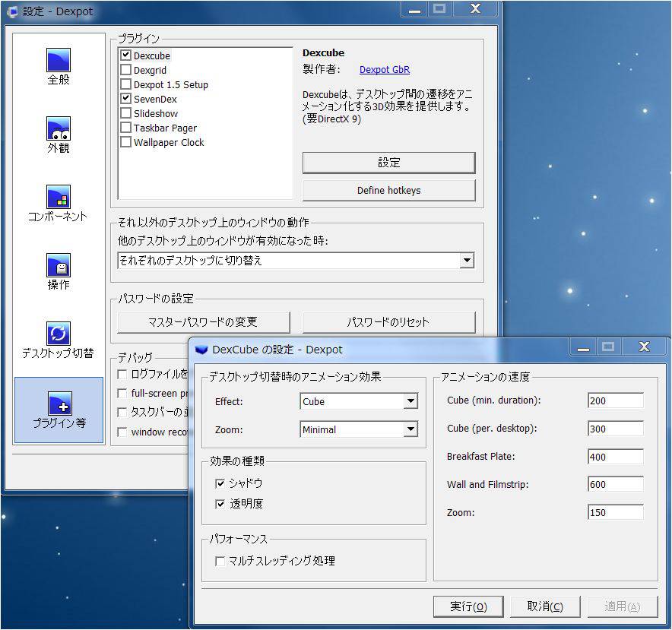Viewport: 672px width, 630px height.
Task: Toggle the window reco... debug checkbox
Action: coord(122,432)
